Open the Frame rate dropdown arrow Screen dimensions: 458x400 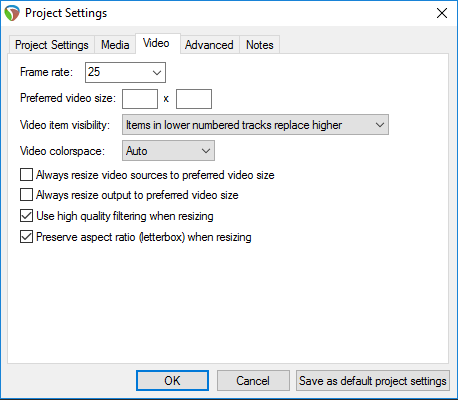click(157, 72)
